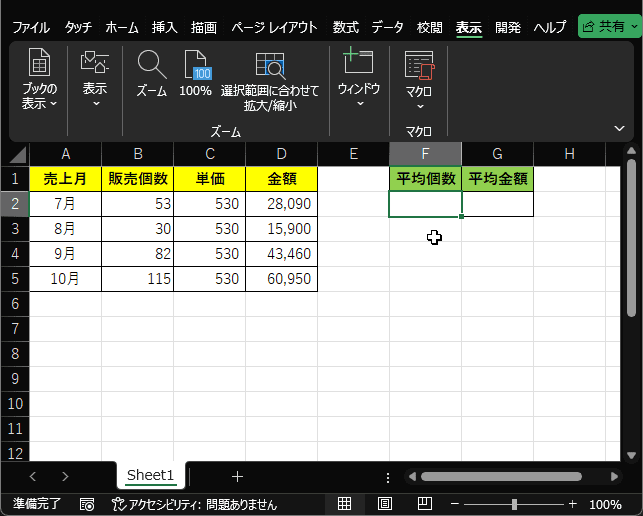
Task: Switch to the 開発 tab
Action: (508, 27)
